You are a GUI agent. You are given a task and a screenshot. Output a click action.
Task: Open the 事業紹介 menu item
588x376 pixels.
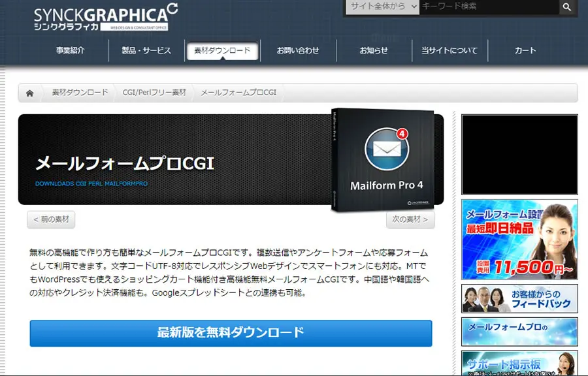coord(71,50)
